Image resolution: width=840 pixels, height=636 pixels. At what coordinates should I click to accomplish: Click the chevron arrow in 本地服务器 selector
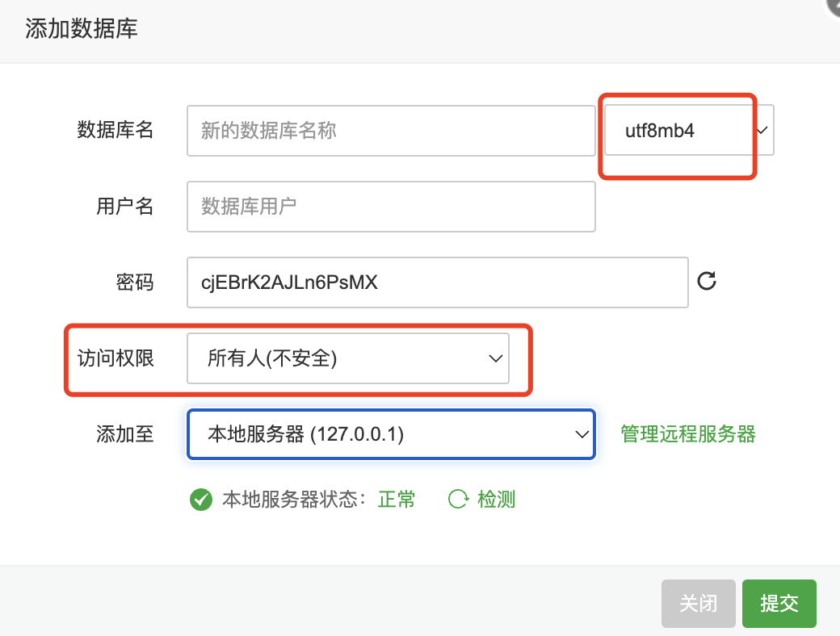pyautogui.click(x=582, y=434)
